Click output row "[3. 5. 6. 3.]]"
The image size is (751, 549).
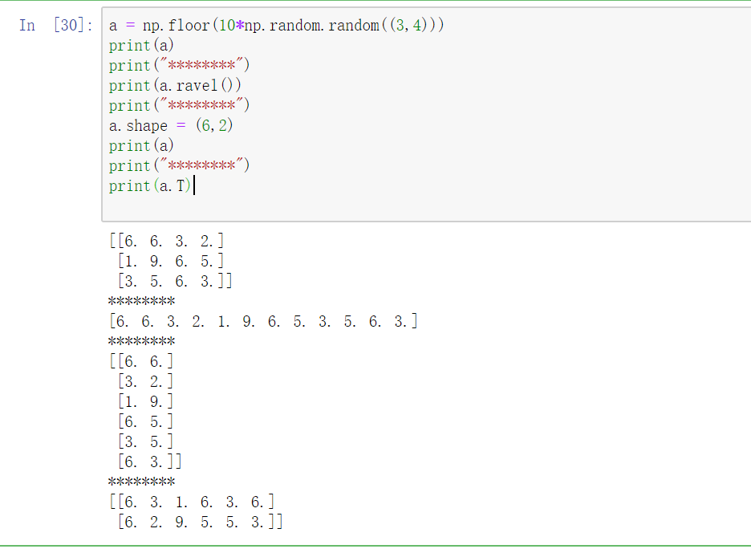(174, 281)
